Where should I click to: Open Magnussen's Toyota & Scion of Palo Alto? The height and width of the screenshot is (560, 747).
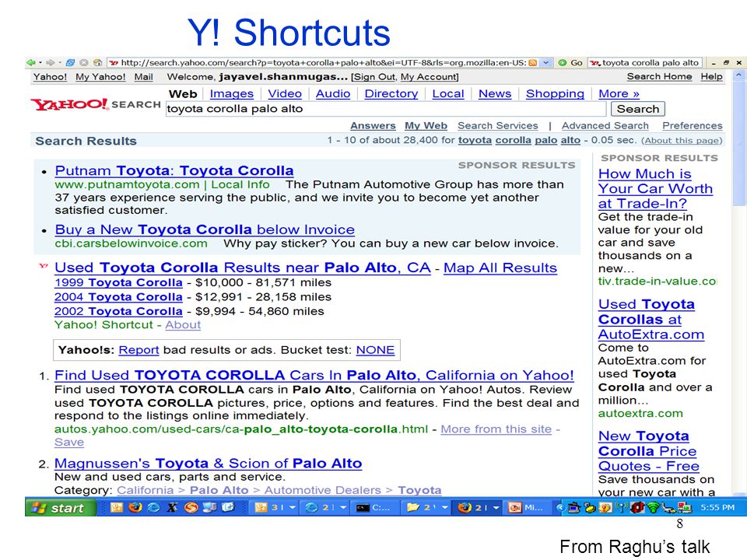point(209,464)
